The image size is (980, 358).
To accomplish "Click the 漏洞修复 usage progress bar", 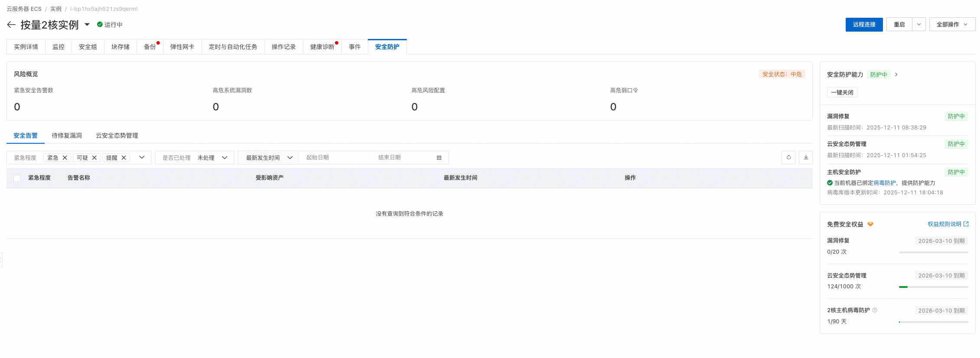I will click(933, 252).
